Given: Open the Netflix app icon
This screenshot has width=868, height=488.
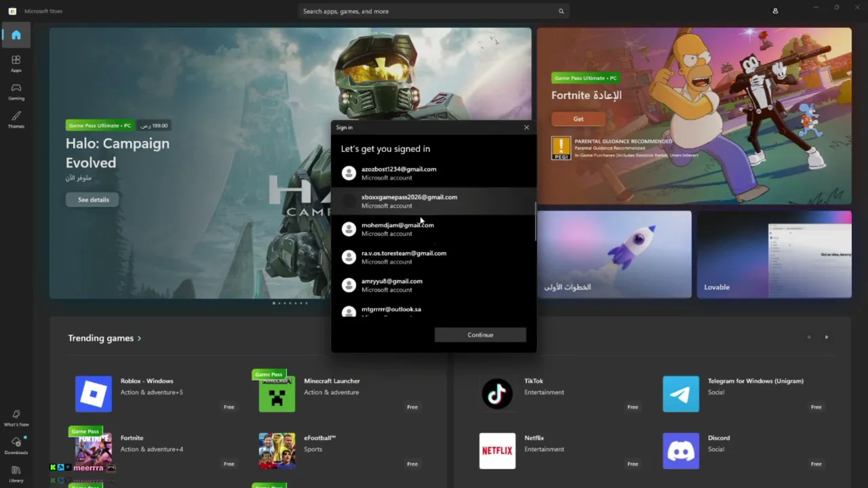Looking at the screenshot, I should point(497,451).
